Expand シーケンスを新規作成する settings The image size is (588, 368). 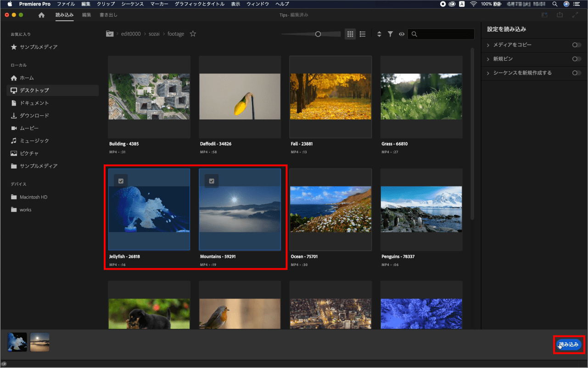coord(488,73)
